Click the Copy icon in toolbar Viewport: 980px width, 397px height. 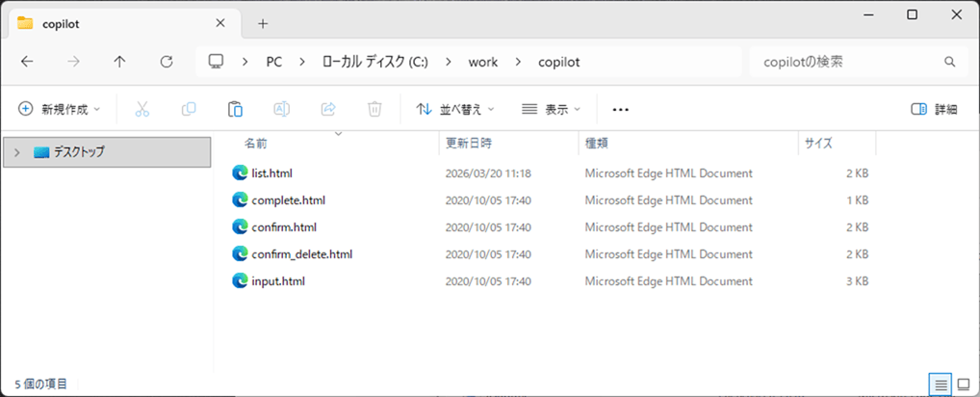189,110
